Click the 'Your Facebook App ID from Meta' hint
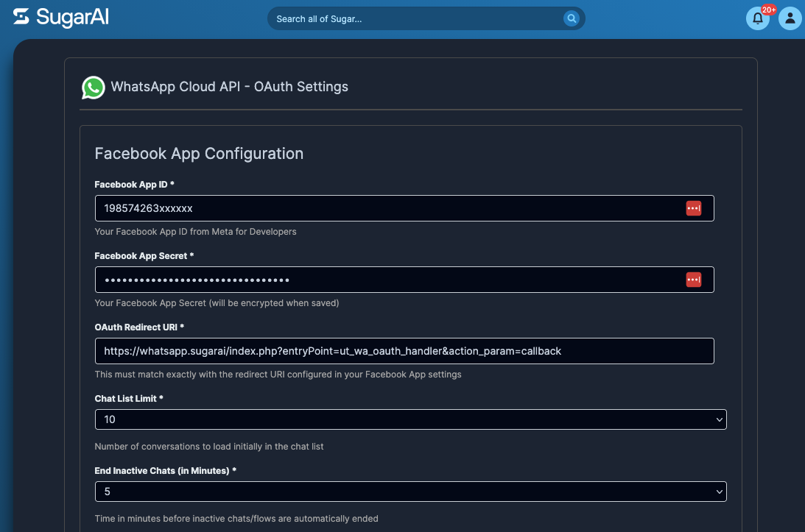Screen dimensions: 805x532 pos(196,232)
